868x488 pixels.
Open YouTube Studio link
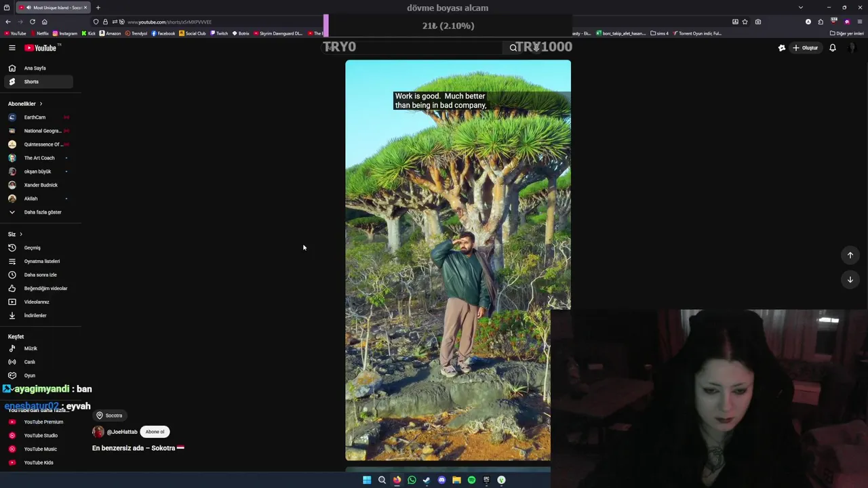coord(38,435)
